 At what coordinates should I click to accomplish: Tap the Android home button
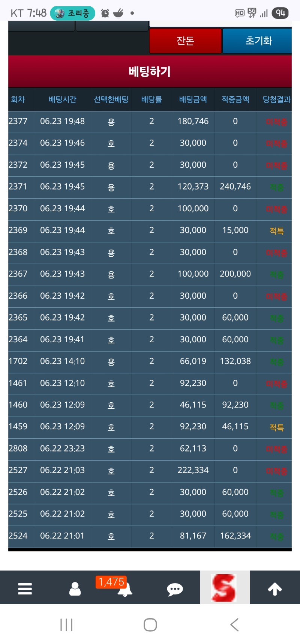click(150, 625)
